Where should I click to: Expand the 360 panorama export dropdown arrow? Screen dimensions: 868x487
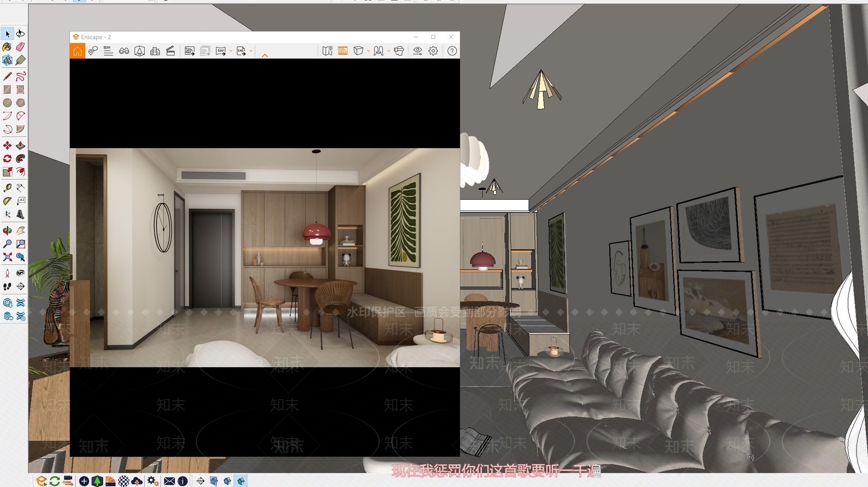(x=231, y=51)
